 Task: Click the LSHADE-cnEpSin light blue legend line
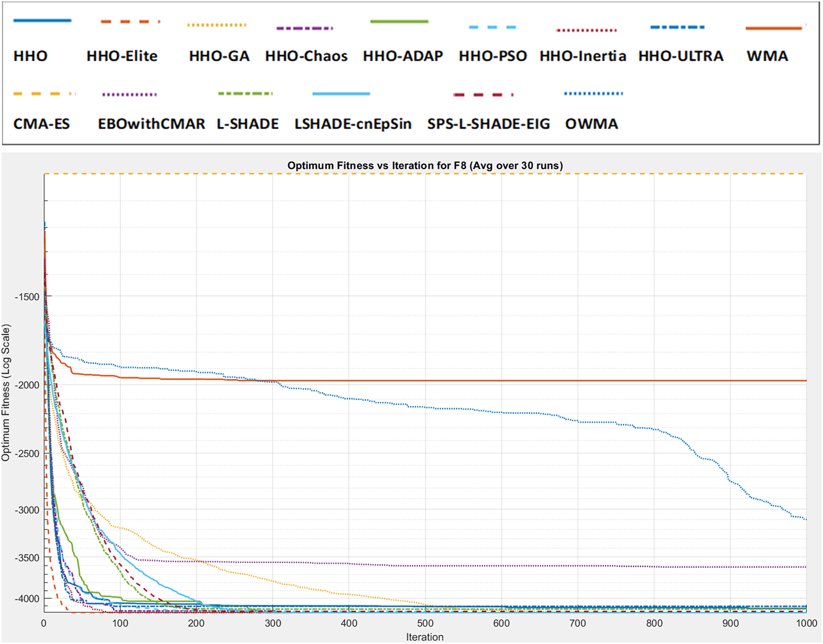(341, 94)
